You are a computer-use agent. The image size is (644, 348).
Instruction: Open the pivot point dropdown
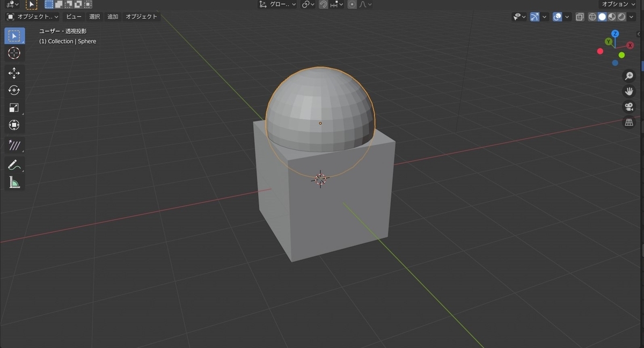[308, 4]
